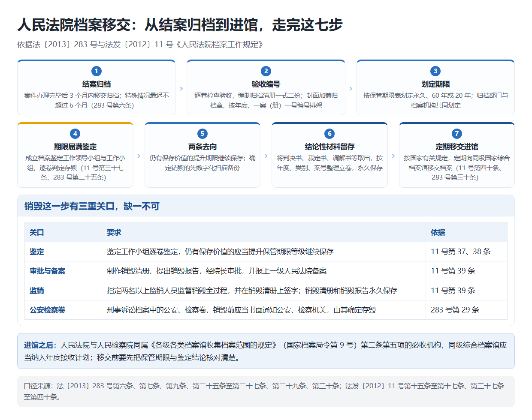Click the 审批与备案 row label

pos(48,271)
